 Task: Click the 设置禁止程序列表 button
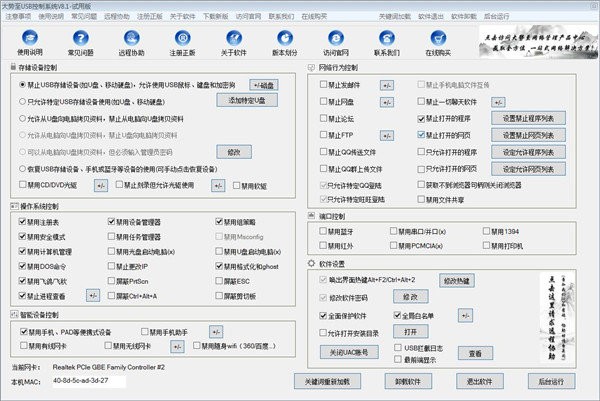(x=526, y=116)
